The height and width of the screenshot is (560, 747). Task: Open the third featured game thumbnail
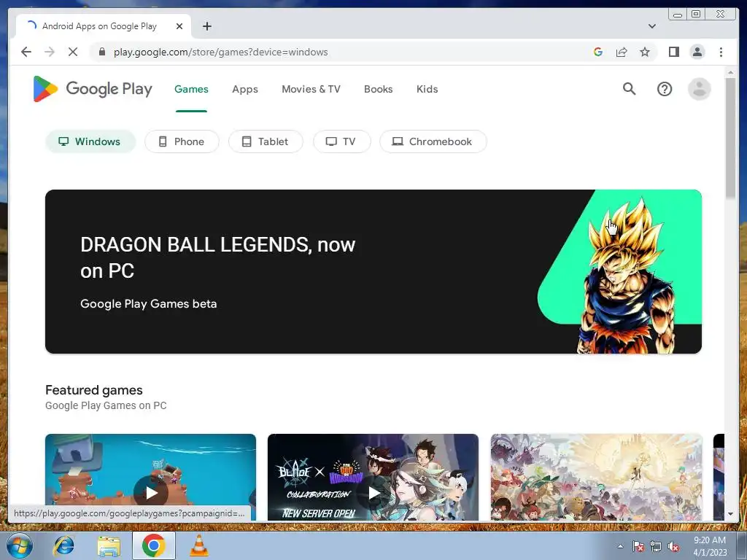596,477
